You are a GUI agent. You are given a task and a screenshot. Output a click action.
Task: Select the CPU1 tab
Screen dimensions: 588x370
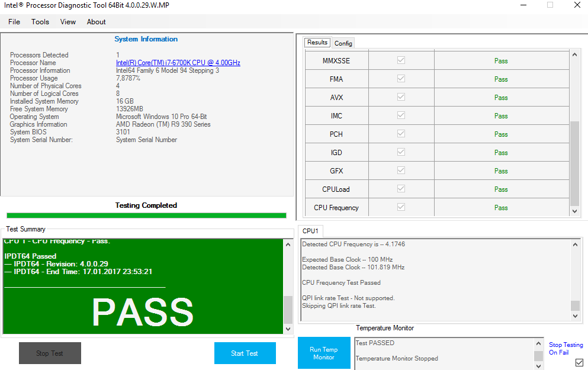tap(310, 231)
